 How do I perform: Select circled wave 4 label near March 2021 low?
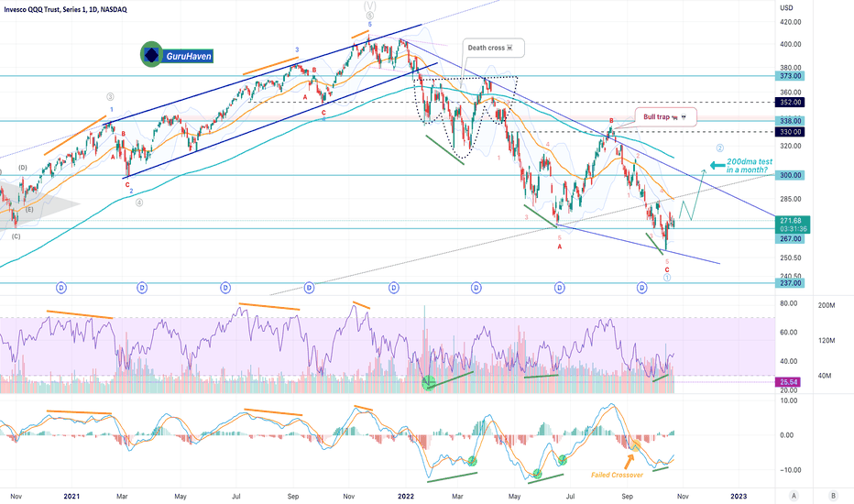(x=139, y=203)
